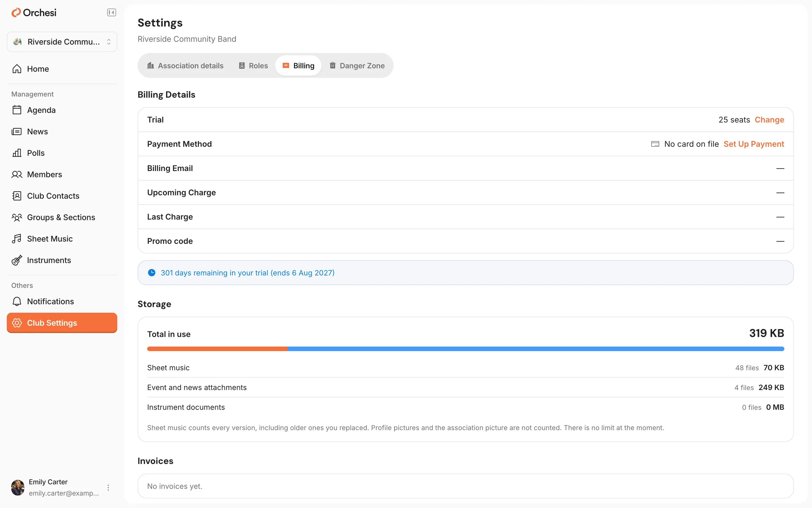Open the Riverside Community Band switcher
The image size is (812, 508).
(62, 42)
